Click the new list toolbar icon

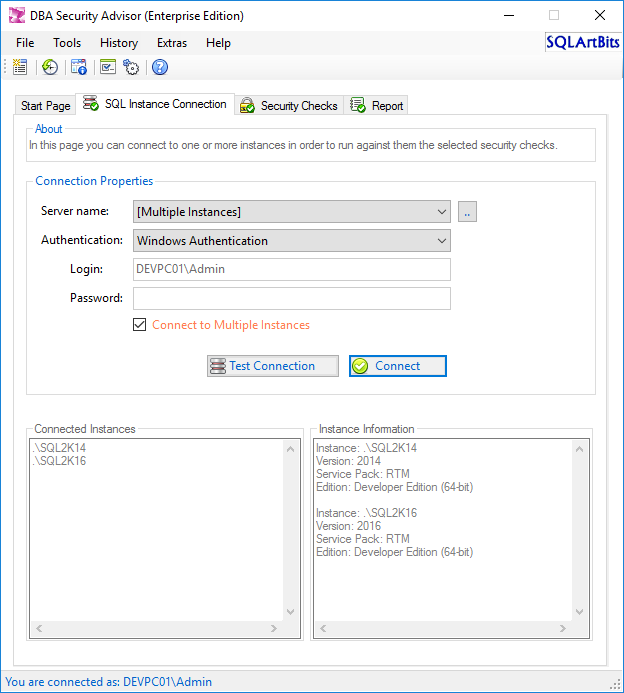click(20, 67)
